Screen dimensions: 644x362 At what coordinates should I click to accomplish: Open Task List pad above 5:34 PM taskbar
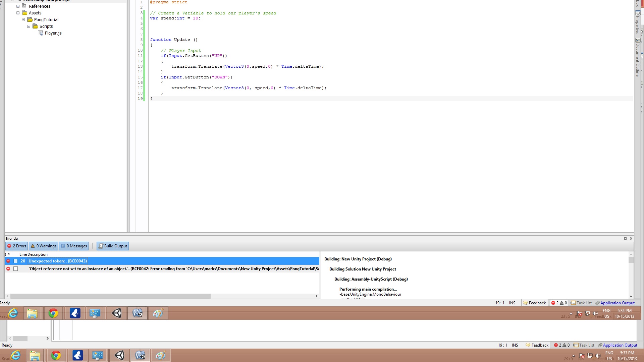581,303
